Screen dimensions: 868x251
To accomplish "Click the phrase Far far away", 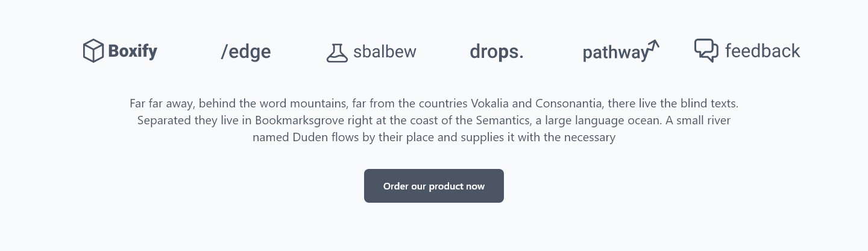I will [x=162, y=104].
